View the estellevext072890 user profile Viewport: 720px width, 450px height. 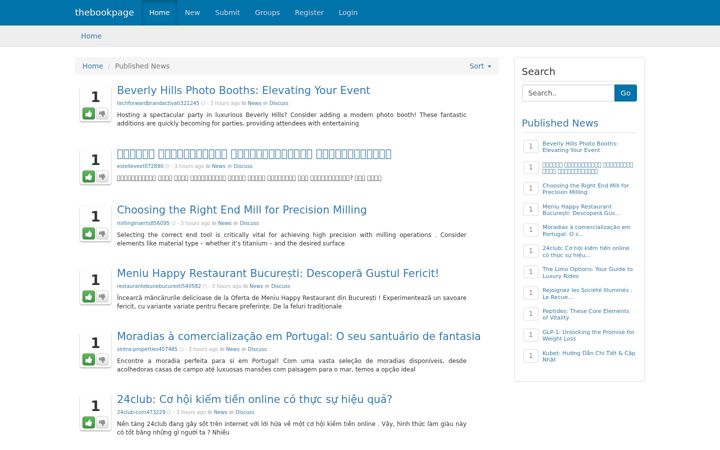[140, 166]
